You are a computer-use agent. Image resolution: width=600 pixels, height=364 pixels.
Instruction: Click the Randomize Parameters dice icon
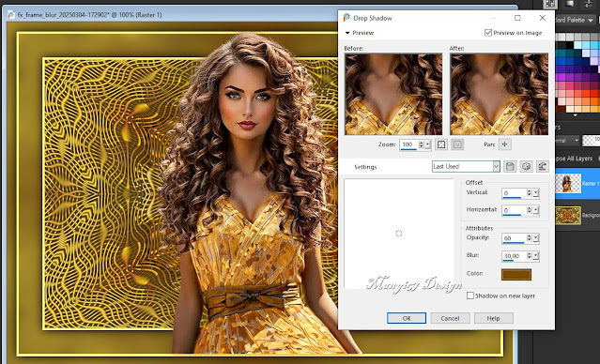click(526, 166)
